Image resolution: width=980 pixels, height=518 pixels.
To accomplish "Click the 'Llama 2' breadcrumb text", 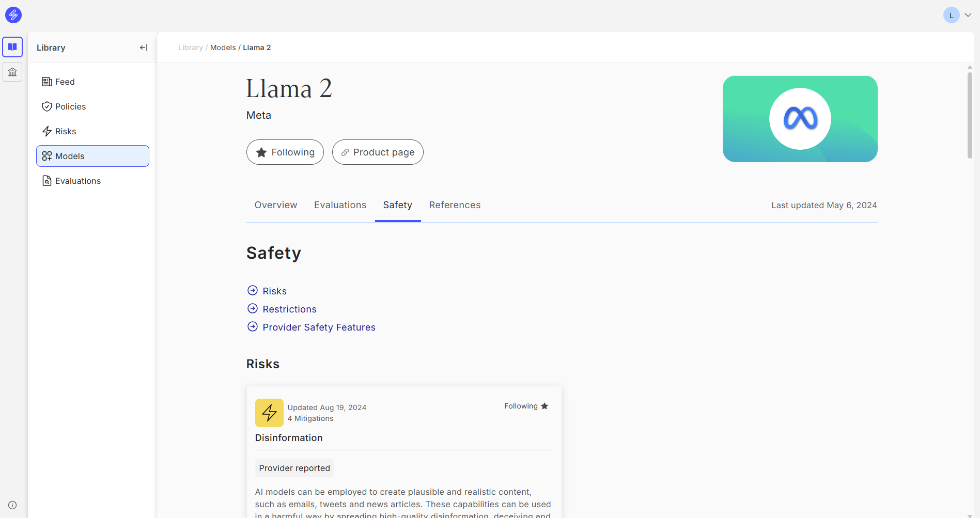I will tap(257, 48).
